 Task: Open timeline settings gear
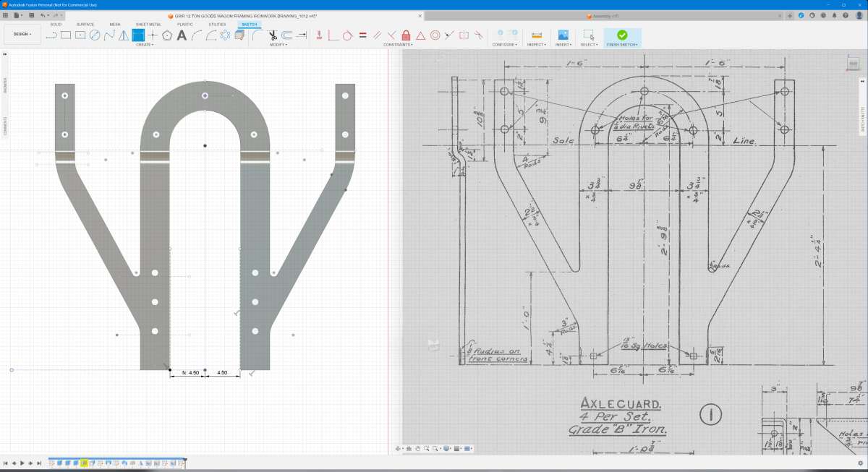(860, 463)
